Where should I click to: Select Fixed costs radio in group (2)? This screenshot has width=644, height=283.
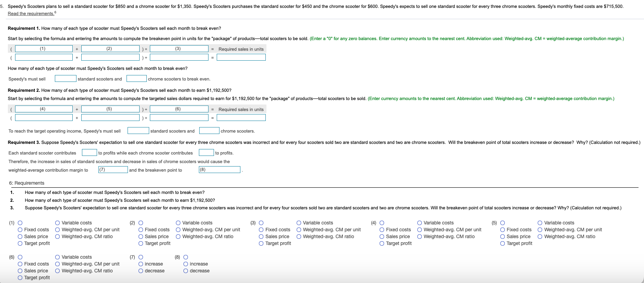pyautogui.click(x=141, y=230)
